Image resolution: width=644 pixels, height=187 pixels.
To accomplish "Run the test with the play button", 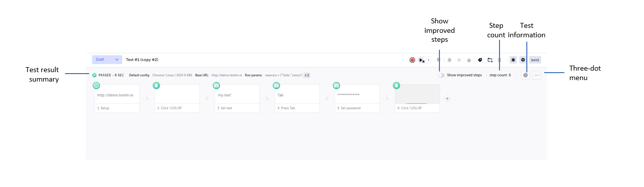I will (422, 60).
